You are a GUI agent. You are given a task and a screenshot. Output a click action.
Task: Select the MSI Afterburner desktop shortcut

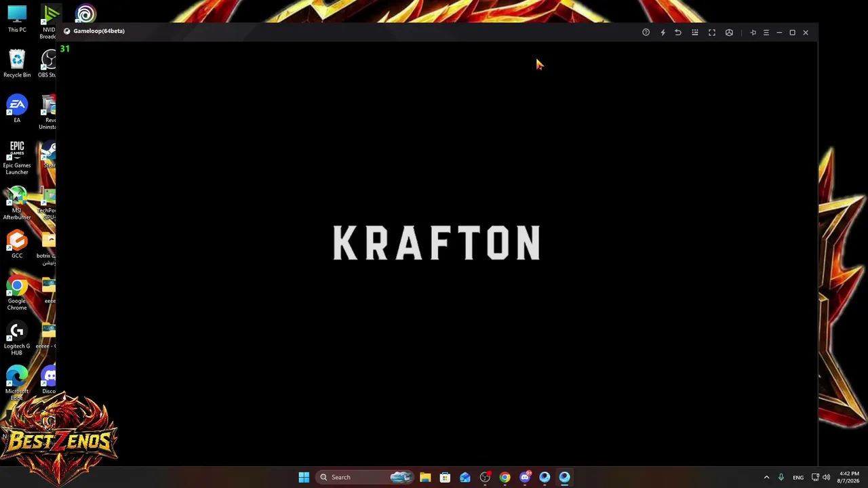[17, 203]
